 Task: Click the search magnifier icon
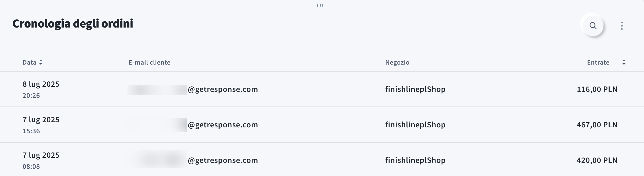pyautogui.click(x=593, y=26)
